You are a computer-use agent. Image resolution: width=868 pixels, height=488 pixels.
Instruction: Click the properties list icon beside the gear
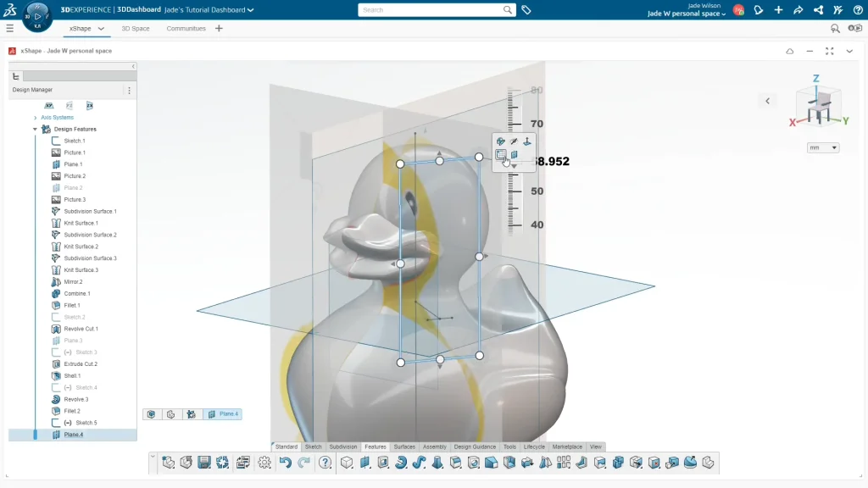coord(243,463)
